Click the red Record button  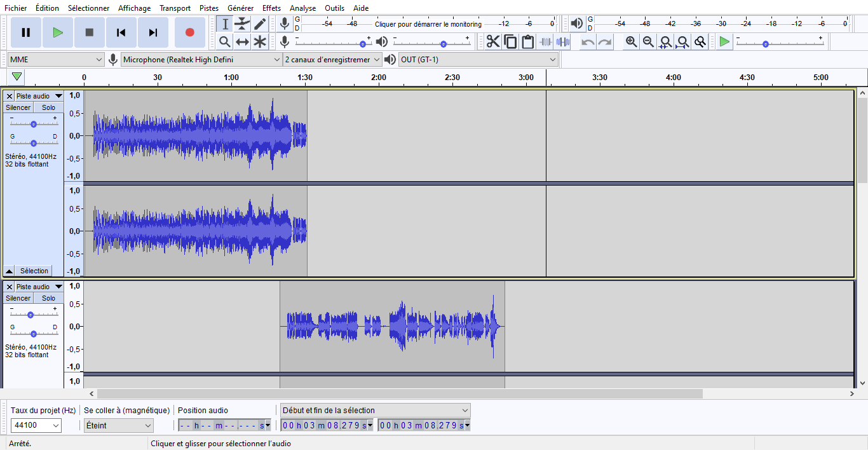[x=189, y=32]
